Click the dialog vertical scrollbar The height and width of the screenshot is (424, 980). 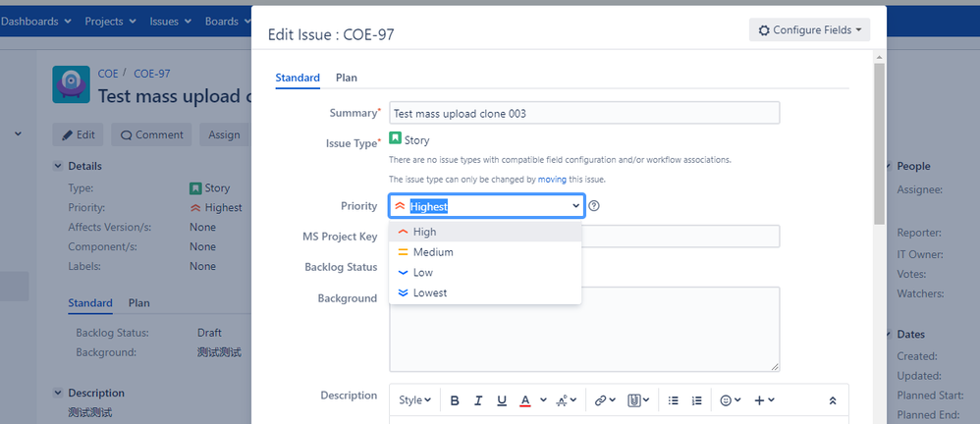point(880,143)
